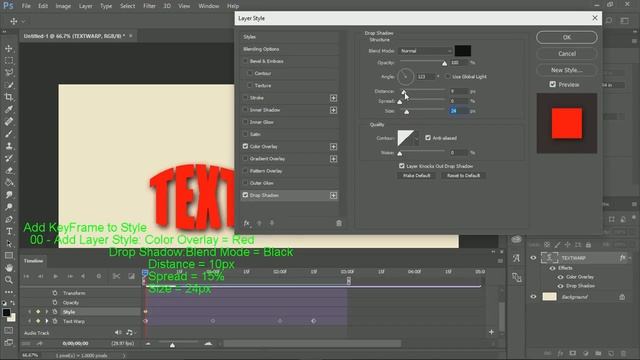Toggle Use Global Light checkbox
Image resolution: width=640 pixels, height=360 pixels.
click(x=448, y=76)
